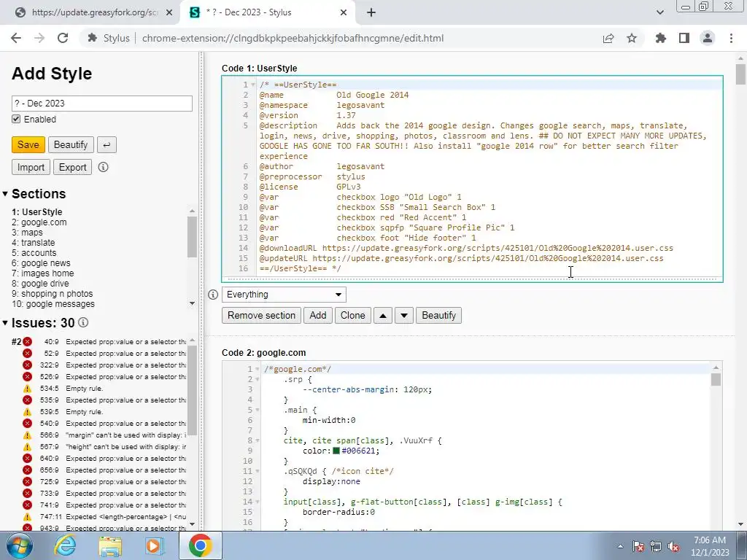The height and width of the screenshot is (560, 747).
Task: Collapse the Sections panel
Action: click(x=5, y=194)
